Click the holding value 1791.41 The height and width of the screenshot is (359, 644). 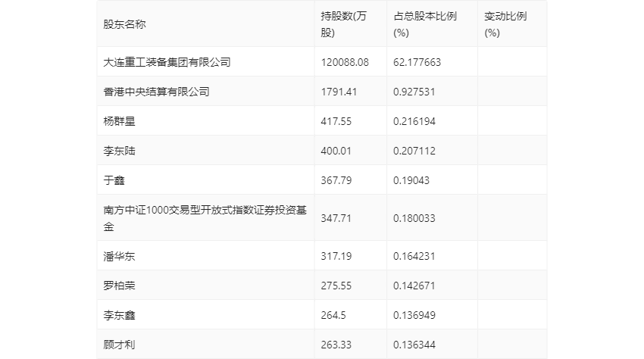point(339,92)
